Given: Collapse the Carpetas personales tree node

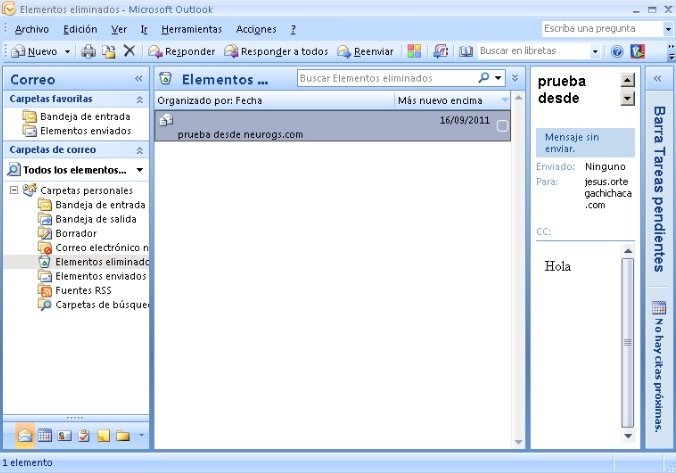Looking at the screenshot, I should tap(14, 190).
